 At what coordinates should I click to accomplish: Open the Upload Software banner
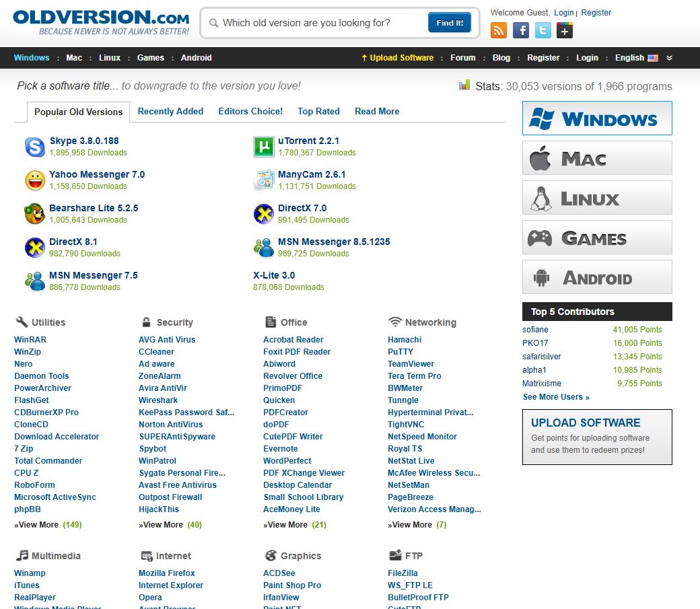[597, 436]
